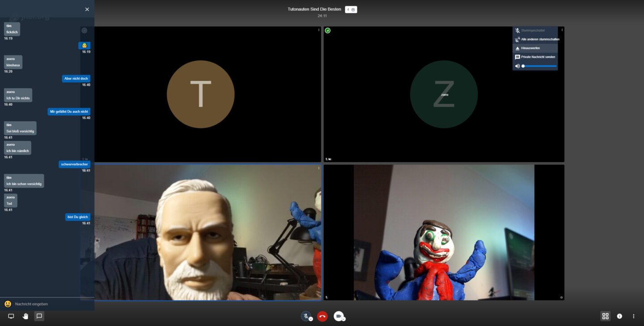Click the 'Nachricht eingeben' chat input
644x326 pixels.
pos(49,304)
